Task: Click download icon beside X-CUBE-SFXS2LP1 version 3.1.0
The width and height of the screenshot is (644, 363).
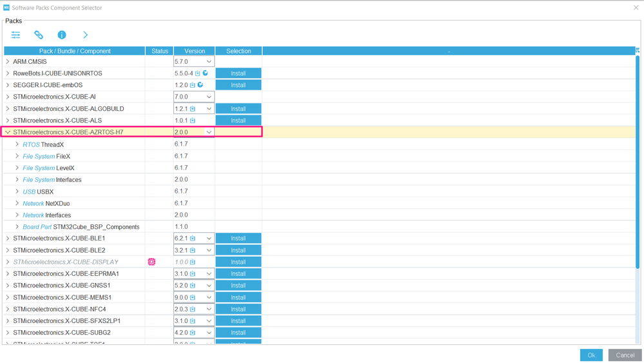Action: (192, 320)
